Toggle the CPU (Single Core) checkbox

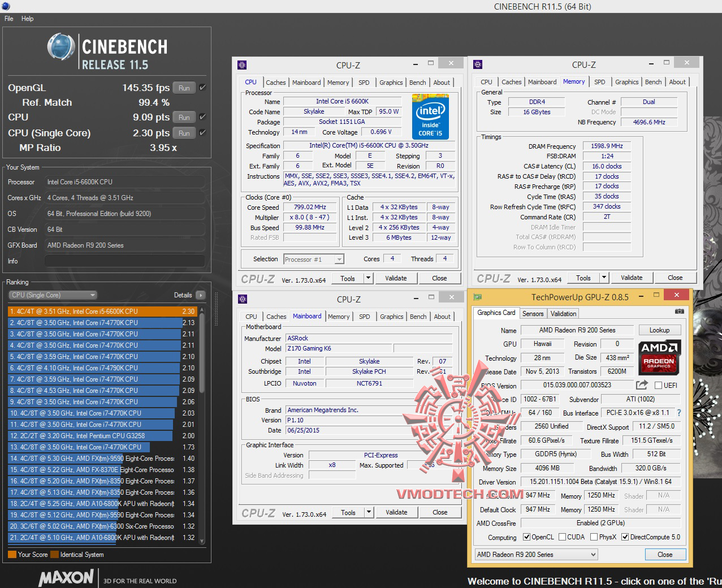tap(202, 133)
